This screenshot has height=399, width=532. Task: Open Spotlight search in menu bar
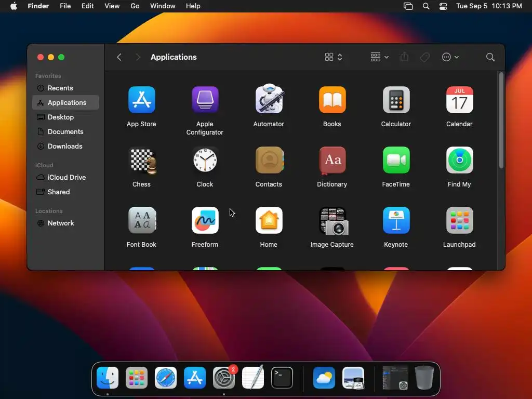point(426,6)
